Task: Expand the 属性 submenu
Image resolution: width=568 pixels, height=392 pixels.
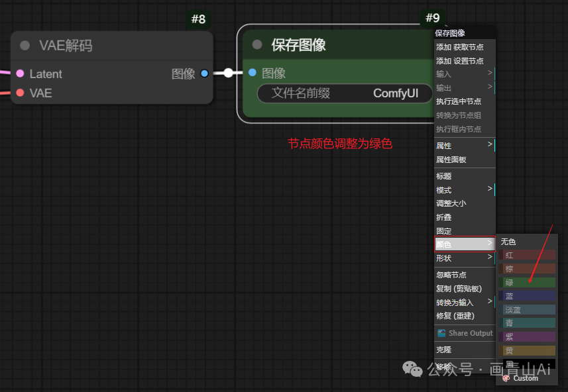Action: [x=465, y=146]
